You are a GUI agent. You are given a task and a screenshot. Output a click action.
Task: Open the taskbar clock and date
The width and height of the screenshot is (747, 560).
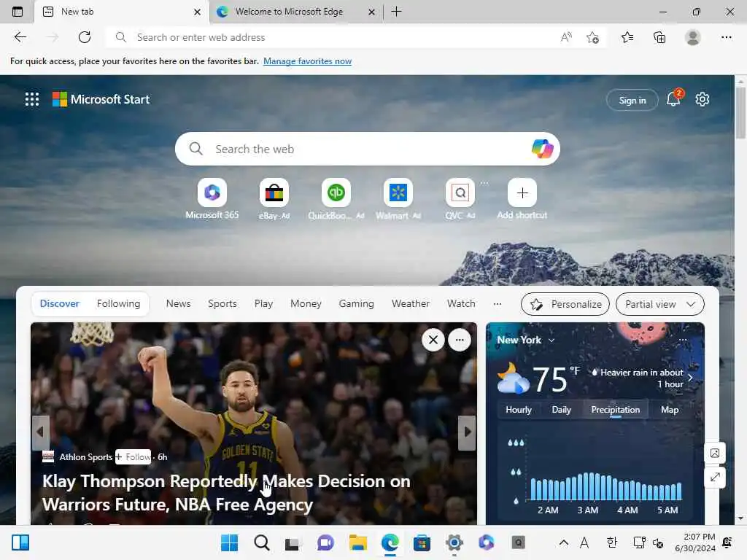click(x=695, y=542)
